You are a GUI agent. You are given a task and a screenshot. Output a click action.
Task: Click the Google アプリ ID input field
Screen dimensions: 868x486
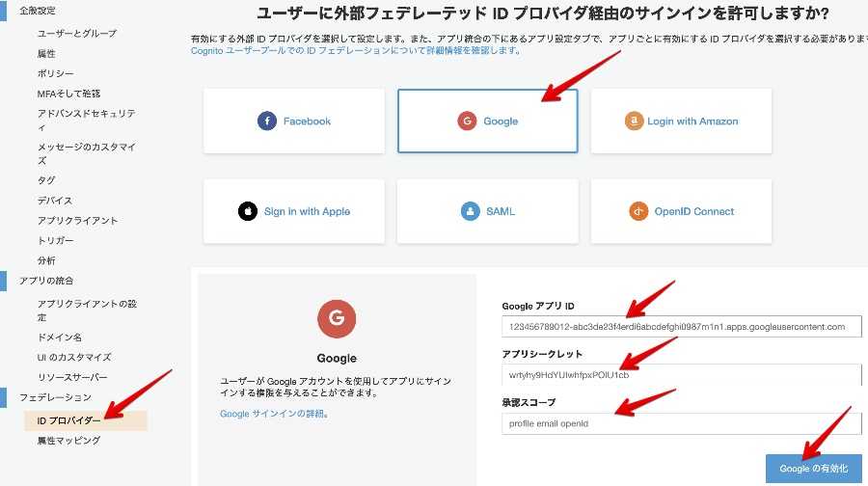pyautogui.click(x=682, y=327)
